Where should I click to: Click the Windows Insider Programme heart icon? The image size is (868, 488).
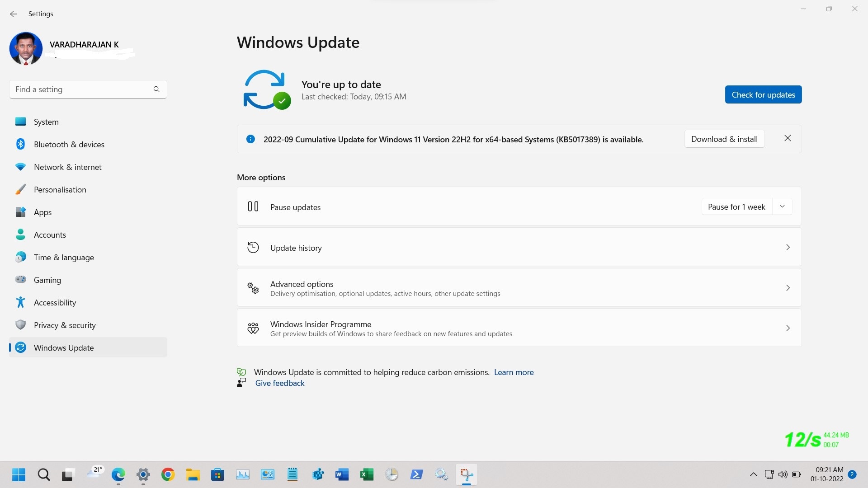point(253,328)
